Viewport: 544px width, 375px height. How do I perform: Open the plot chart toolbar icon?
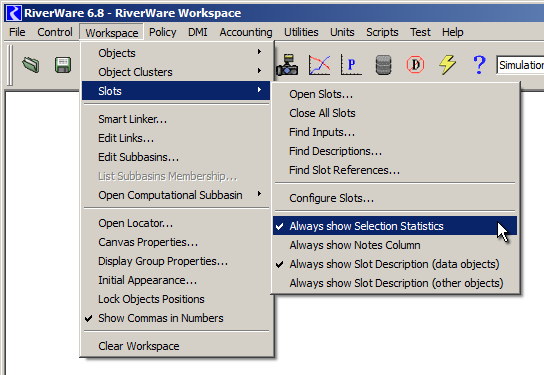point(320,65)
